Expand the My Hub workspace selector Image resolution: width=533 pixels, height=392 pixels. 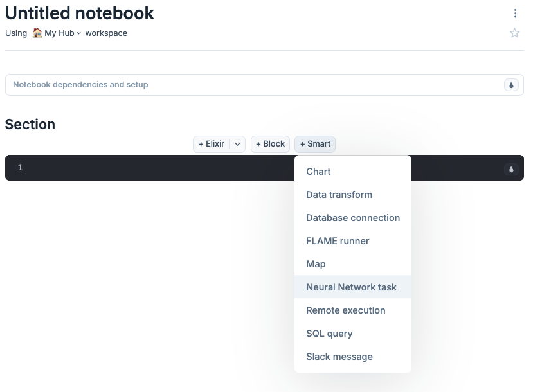[x=62, y=33]
